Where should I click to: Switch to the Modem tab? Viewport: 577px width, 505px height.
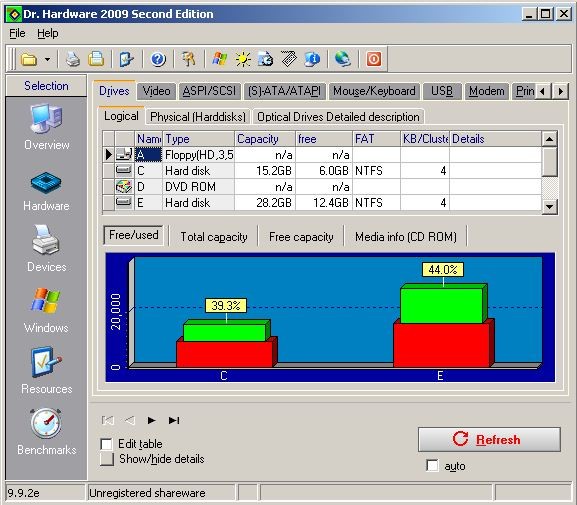pos(486,91)
